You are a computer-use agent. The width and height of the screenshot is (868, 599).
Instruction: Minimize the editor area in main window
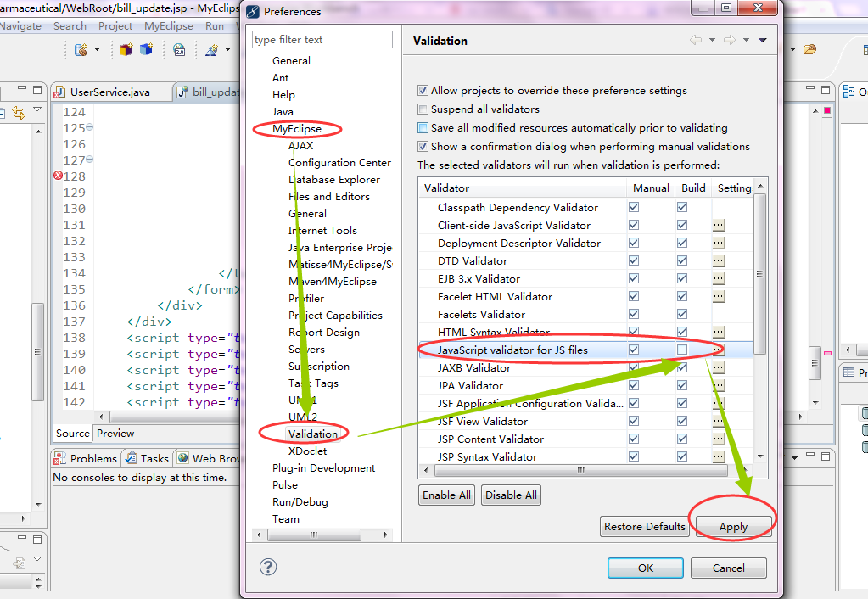[809, 88]
